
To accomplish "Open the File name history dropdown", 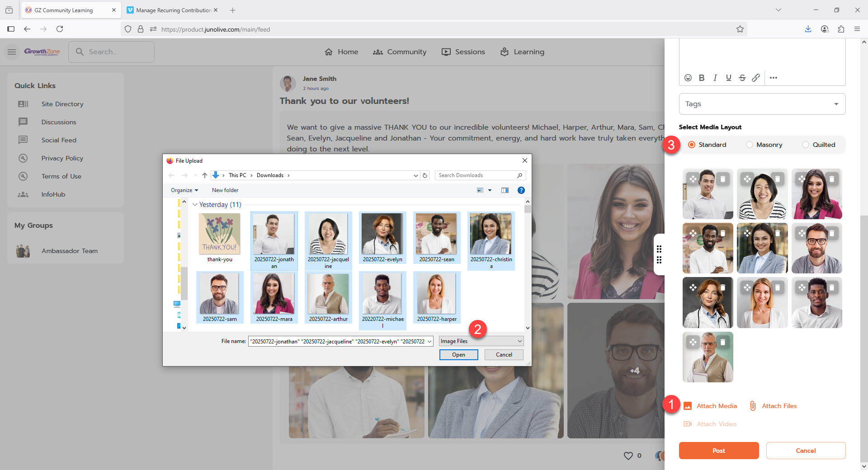I will (x=429, y=341).
